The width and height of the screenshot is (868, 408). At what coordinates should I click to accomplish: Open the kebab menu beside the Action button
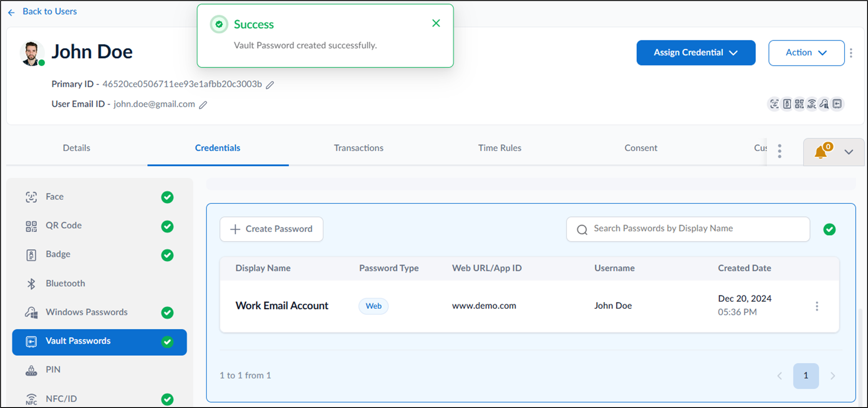[851, 53]
